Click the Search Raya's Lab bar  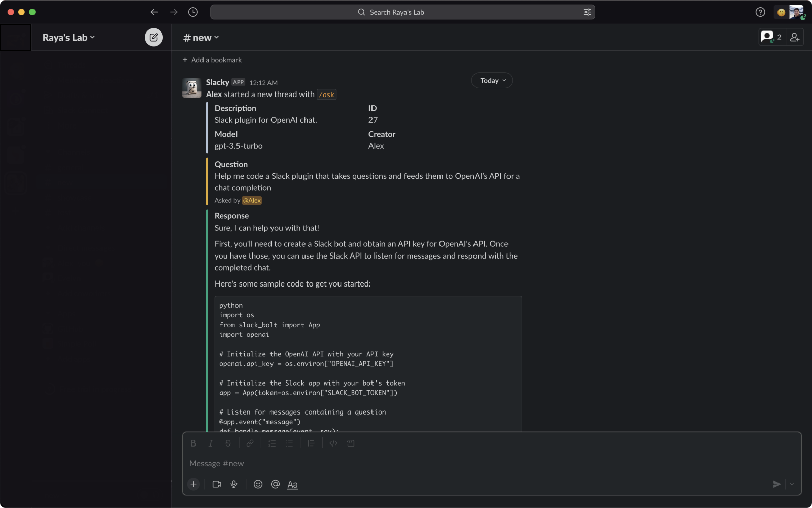pos(402,12)
